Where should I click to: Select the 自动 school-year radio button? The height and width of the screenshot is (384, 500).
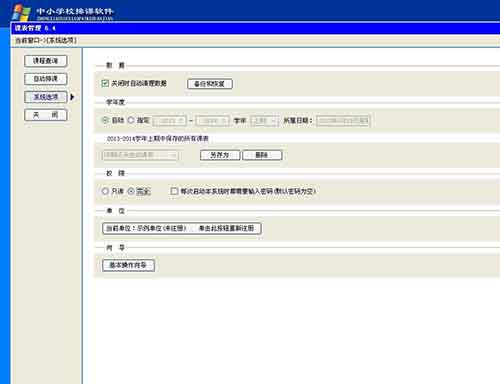click(x=105, y=120)
